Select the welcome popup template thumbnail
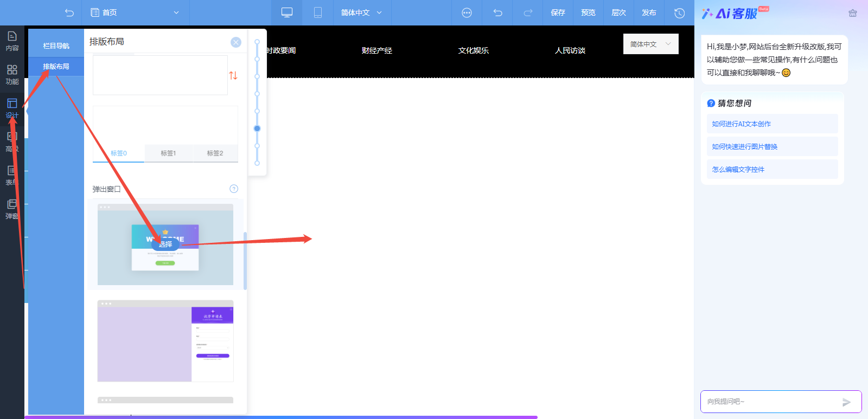The width and height of the screenshot is (868, 419). pos(165,244)
